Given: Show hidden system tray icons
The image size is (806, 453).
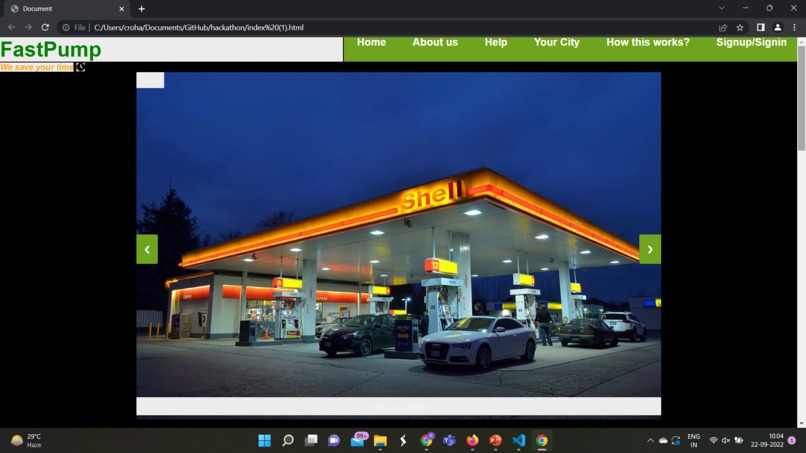Looking at the screenshot, I should click(x=650, y=441).
